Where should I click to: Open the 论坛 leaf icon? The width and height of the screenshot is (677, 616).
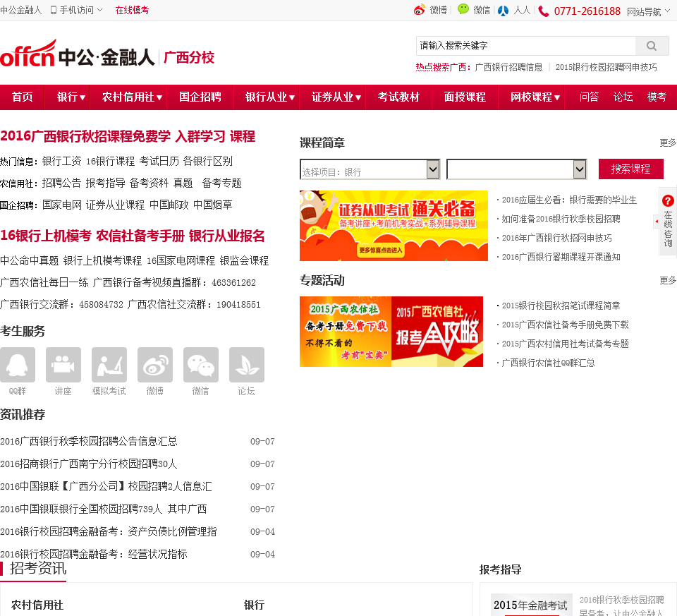coord(247,365)
